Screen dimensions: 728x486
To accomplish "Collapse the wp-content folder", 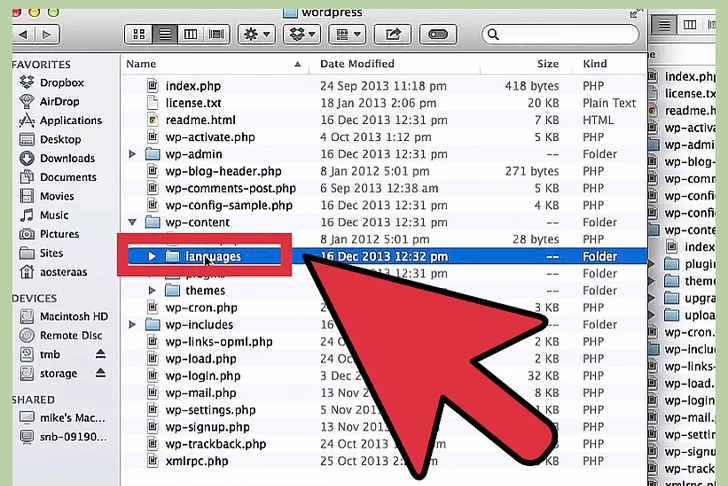I will coord(133,222).
